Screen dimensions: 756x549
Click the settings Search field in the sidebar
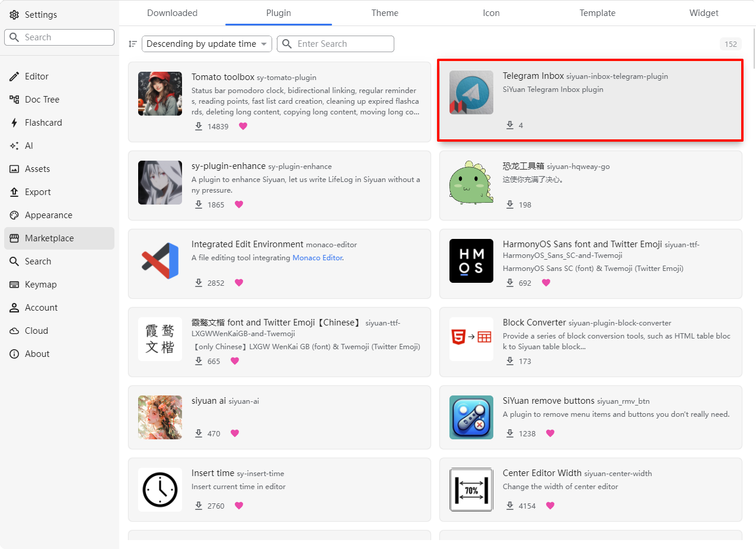[59, 37]
